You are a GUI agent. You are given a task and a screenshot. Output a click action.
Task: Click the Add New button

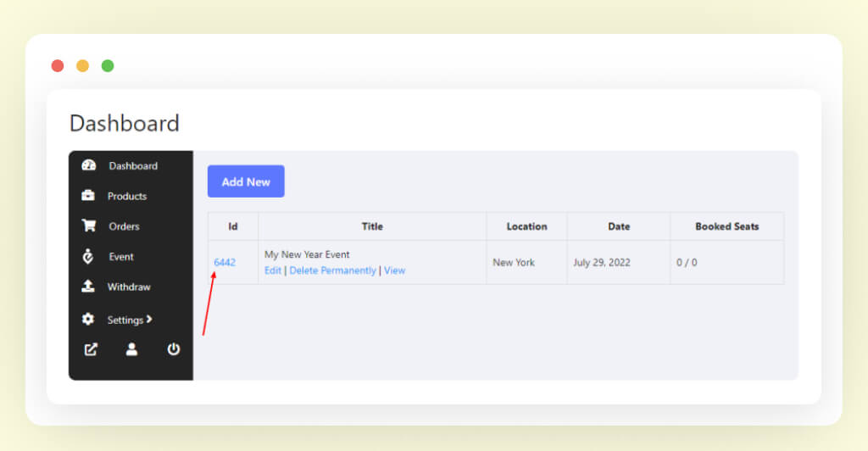[246, 181]
